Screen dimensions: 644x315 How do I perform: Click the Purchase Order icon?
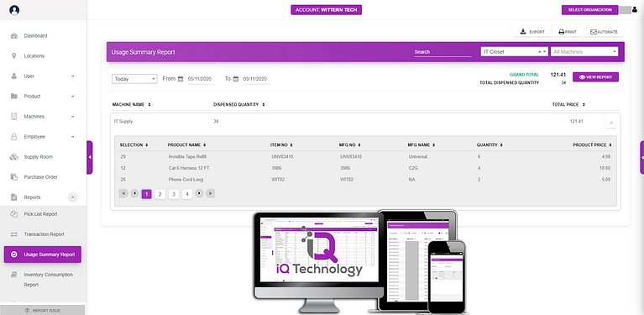coord(14,177)
